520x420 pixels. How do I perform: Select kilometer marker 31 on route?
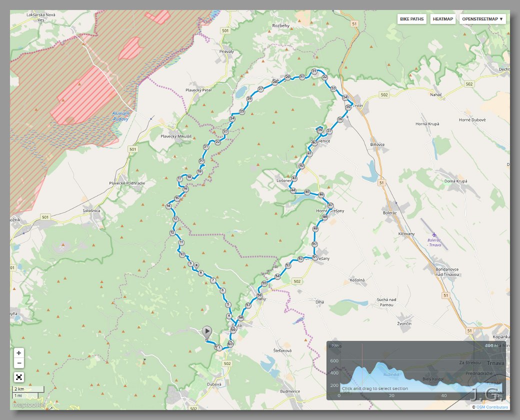[x=314, y=71]
